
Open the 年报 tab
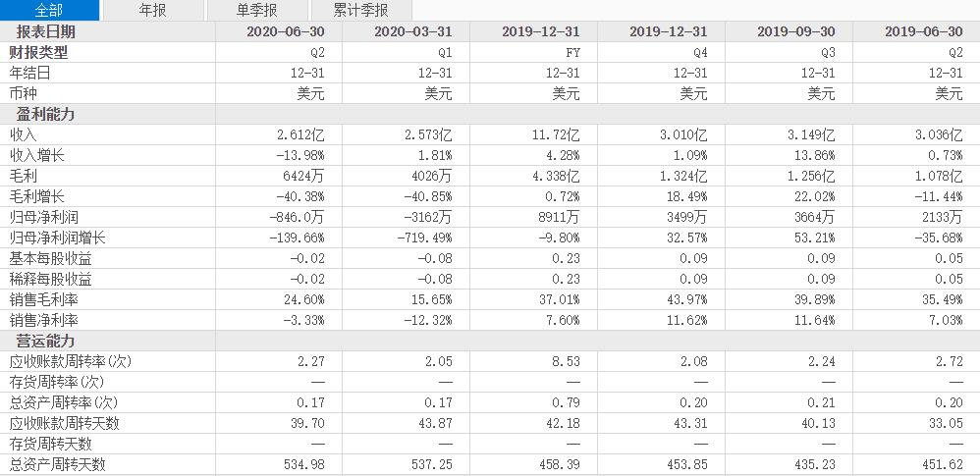click(x=152, y=10)
